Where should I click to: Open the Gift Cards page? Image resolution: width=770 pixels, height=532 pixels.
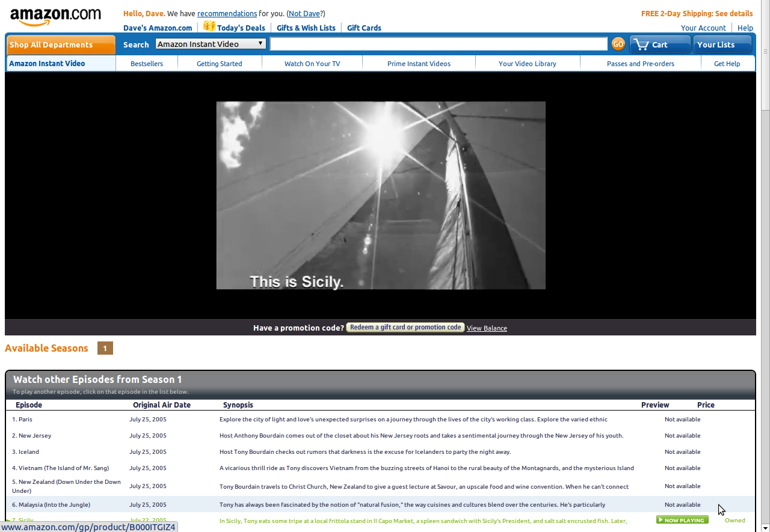tap(364, 28)
